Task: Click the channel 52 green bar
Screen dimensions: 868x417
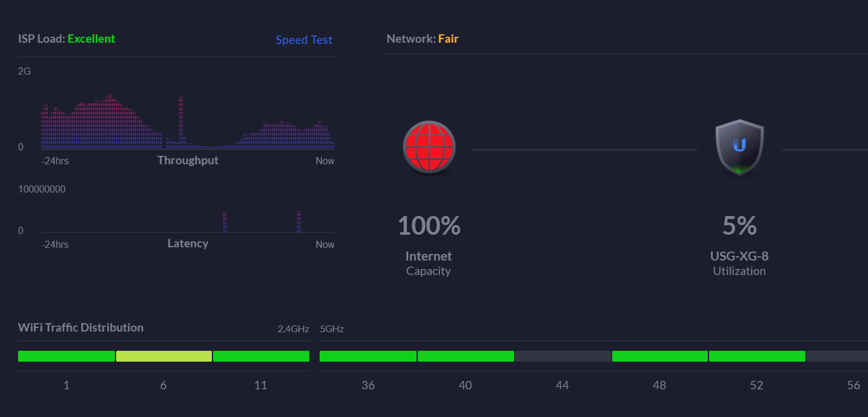Action: point(757,356)
